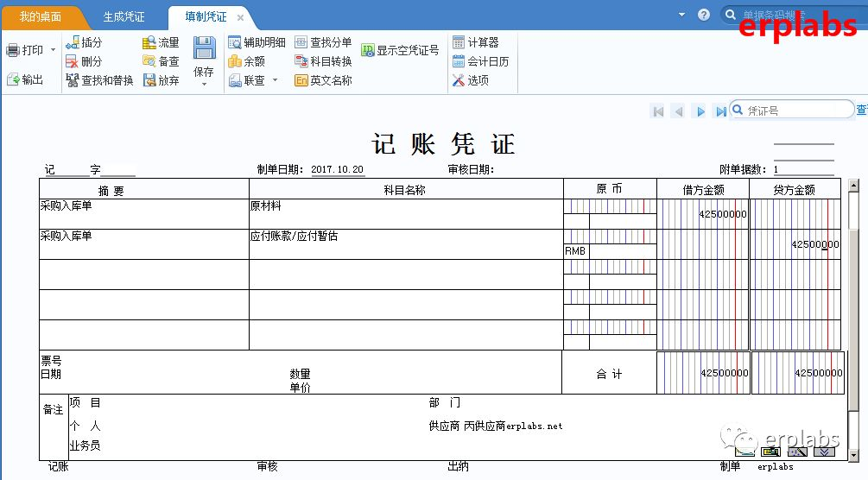Click the 打印 (Print) icon
Viewport: 868px width, 480px height.
(13, 50)
